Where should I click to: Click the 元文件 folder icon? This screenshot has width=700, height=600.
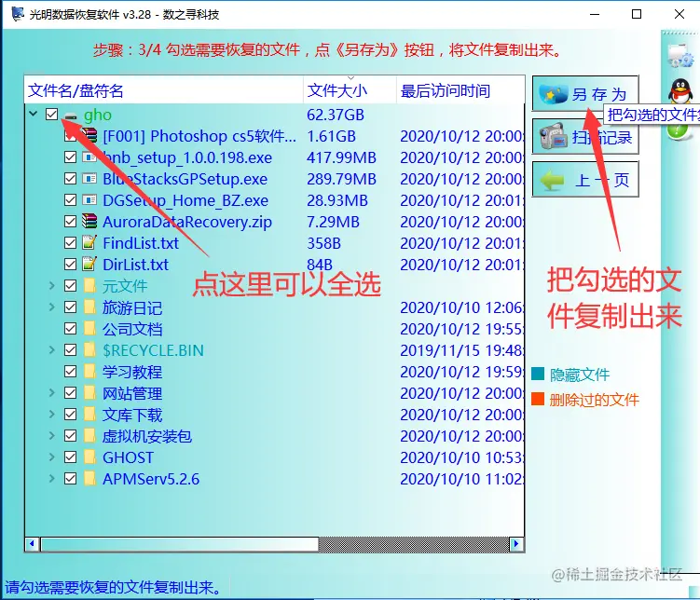click(x=89, y=285)
